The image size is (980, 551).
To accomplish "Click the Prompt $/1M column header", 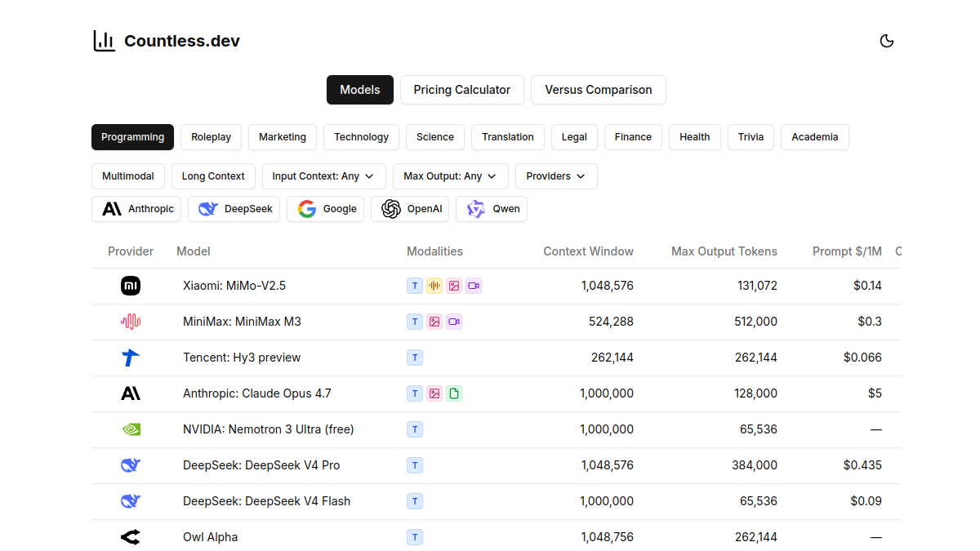I will point(847,251).
